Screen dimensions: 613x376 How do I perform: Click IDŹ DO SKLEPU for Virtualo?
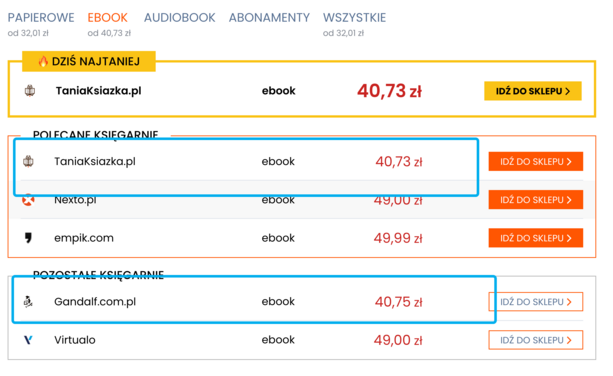point(536,340)
